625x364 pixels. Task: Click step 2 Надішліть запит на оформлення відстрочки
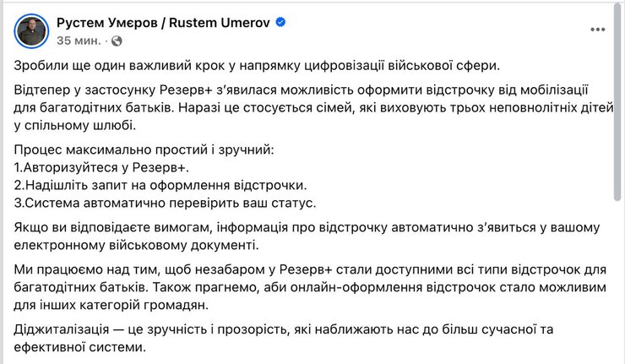click(160, 184)
